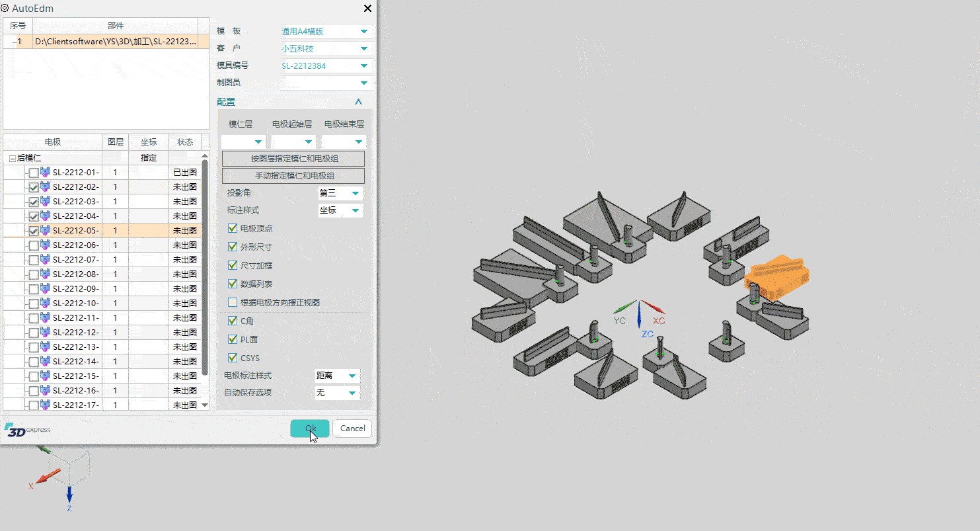Collapse the 后模仁 tree node

point(12,158)
